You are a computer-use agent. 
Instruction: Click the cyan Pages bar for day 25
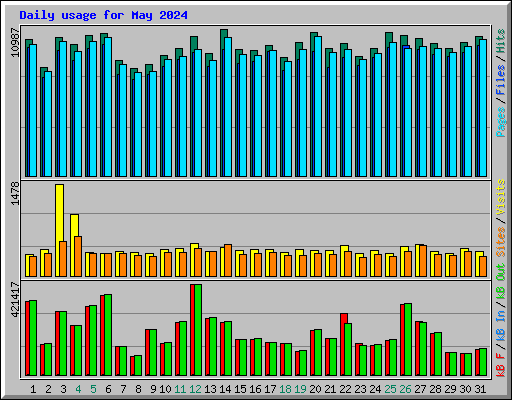coord(393,109)
